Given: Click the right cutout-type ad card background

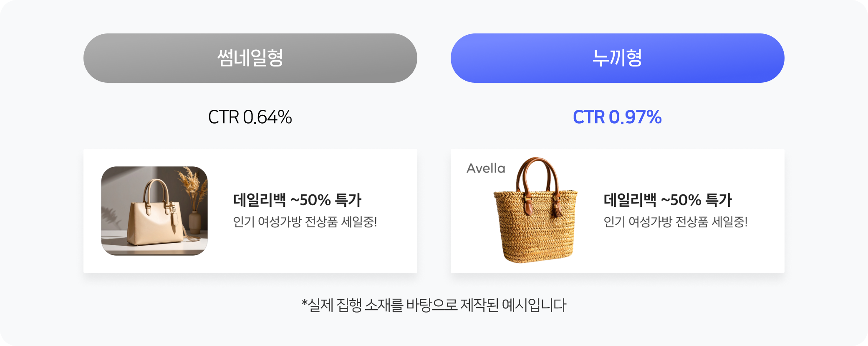Looking at the screenshot, I should point(618,211).
